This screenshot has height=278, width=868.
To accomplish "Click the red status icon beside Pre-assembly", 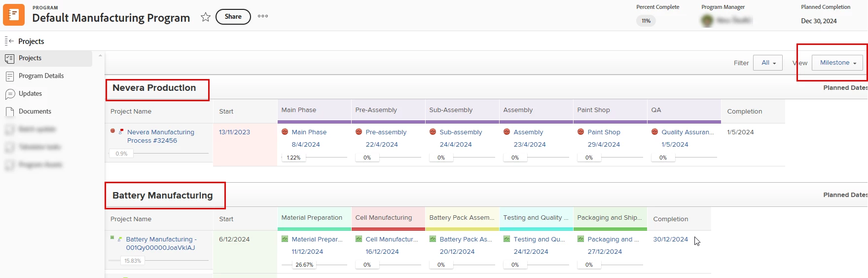I will [x=359, y=132].
